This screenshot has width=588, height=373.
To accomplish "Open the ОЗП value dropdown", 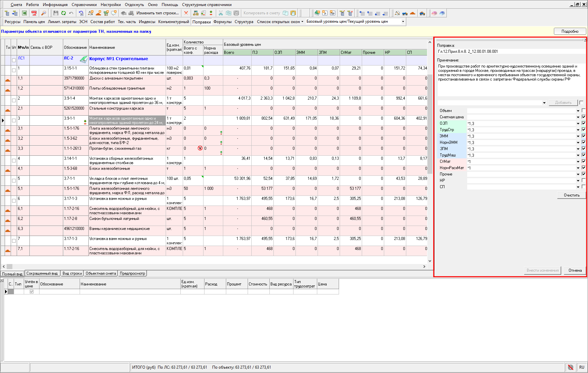I will tap(578, 124).
